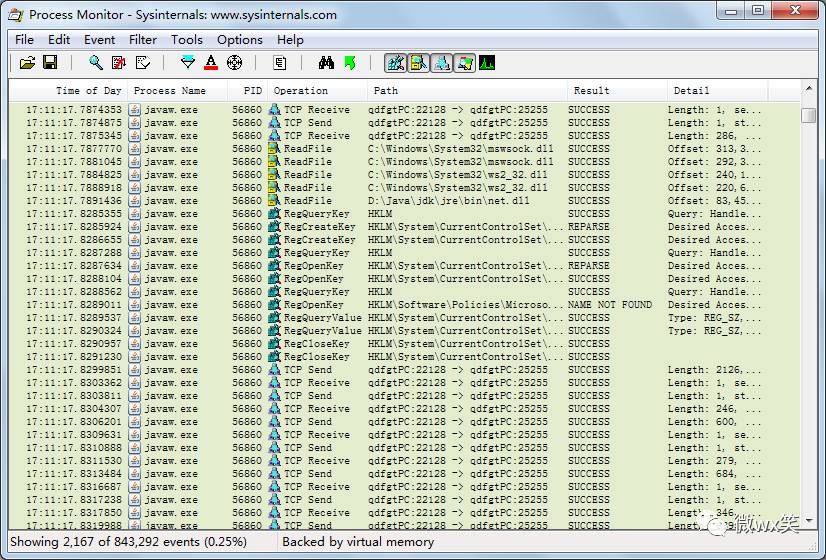The height and width of the screenshot is (560, 826).
Task: Select REPARSE result in row 17:11:17.8287634
Action: click(588, 266)
